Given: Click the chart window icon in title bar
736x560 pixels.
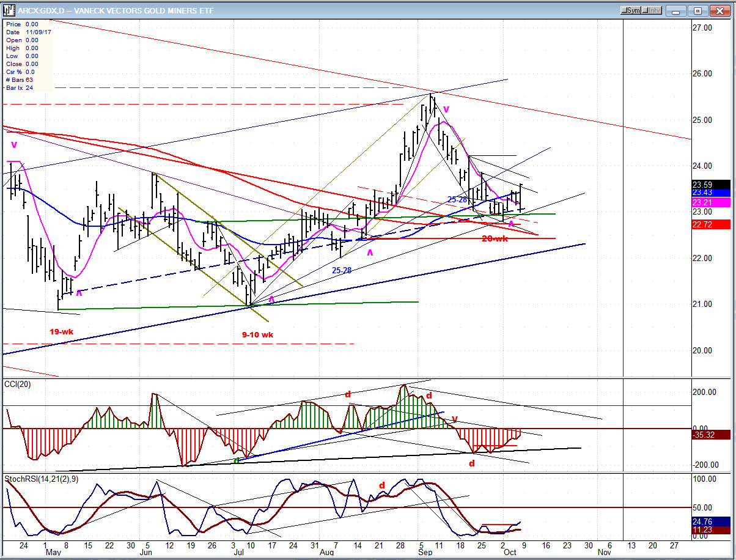Looking at the screenshot, I should click(9, 10).
